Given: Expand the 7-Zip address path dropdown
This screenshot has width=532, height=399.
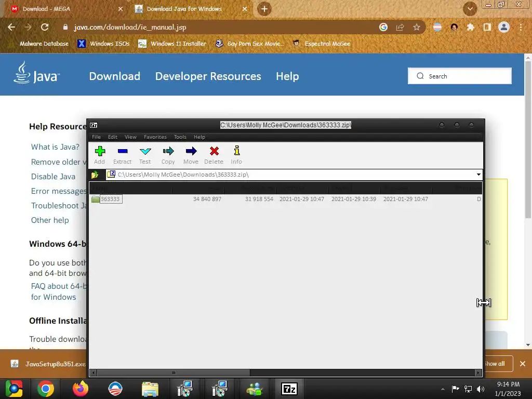Looking at the screenshot, I should [478, 175].
